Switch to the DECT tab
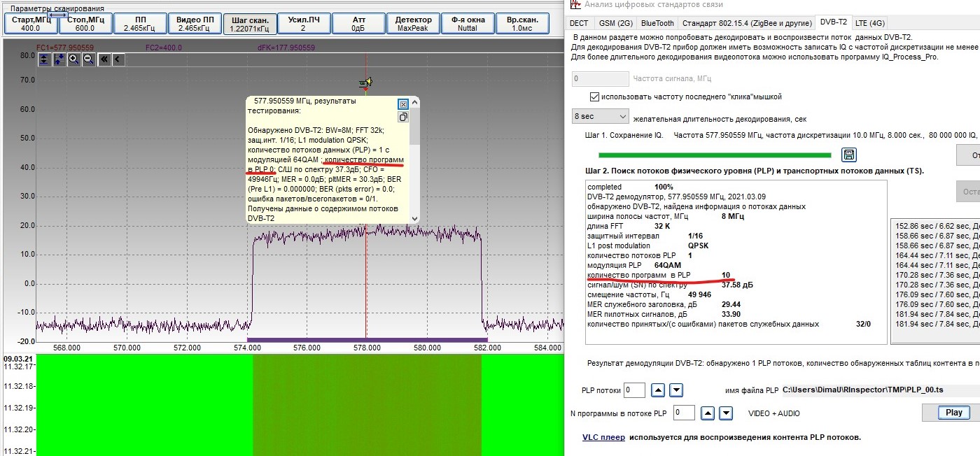 580,23
